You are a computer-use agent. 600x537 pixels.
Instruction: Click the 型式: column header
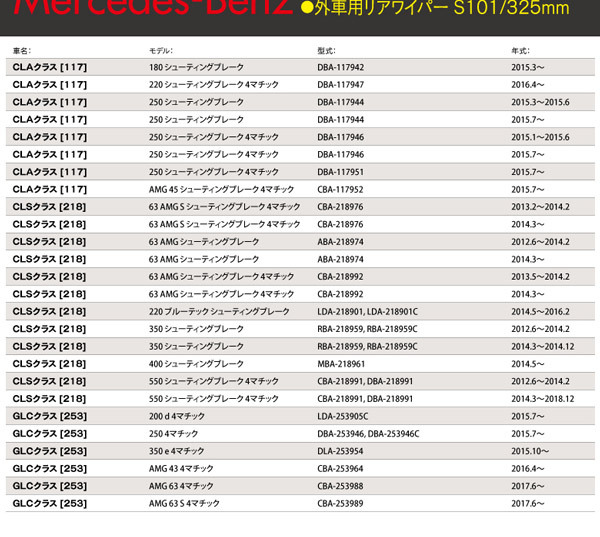[326, 51]
